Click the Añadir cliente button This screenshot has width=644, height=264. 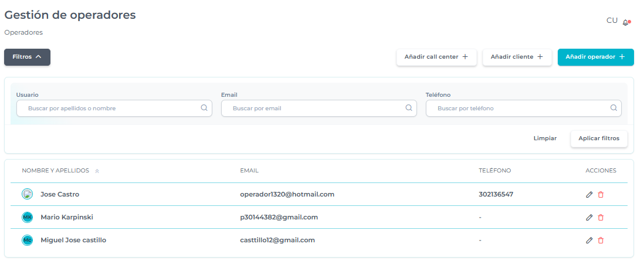point(516,57)
